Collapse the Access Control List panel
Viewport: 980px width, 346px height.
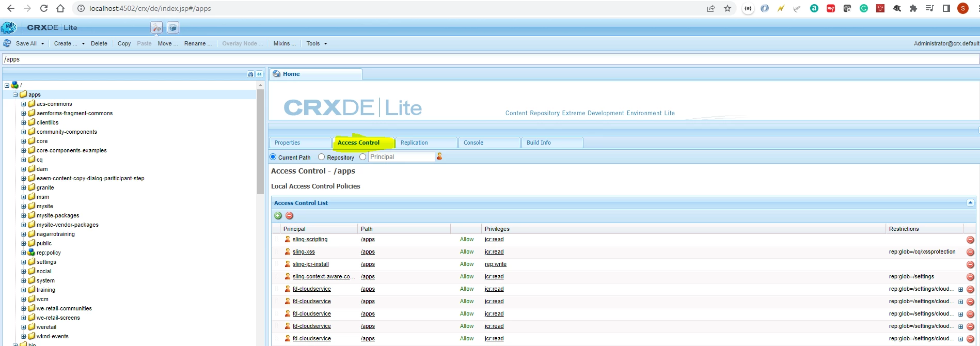point(970,203)
